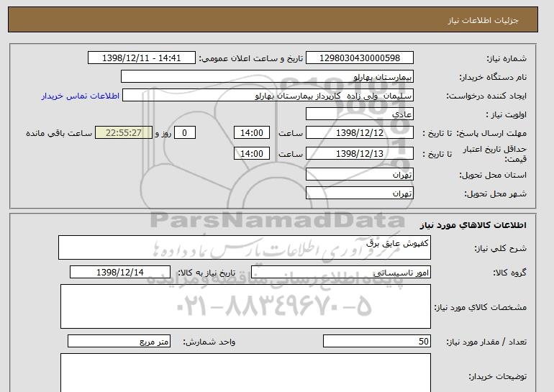Select the delivery province field استان محل تحویل
554x392 pixels.
[x=359, y=175]
